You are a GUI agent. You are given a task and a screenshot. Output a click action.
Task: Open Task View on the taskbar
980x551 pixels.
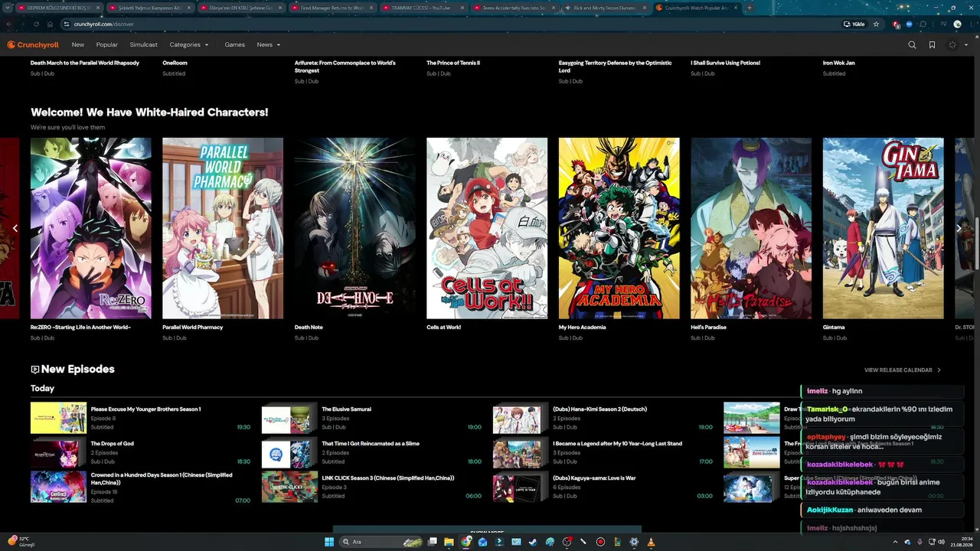coord(433,542)
